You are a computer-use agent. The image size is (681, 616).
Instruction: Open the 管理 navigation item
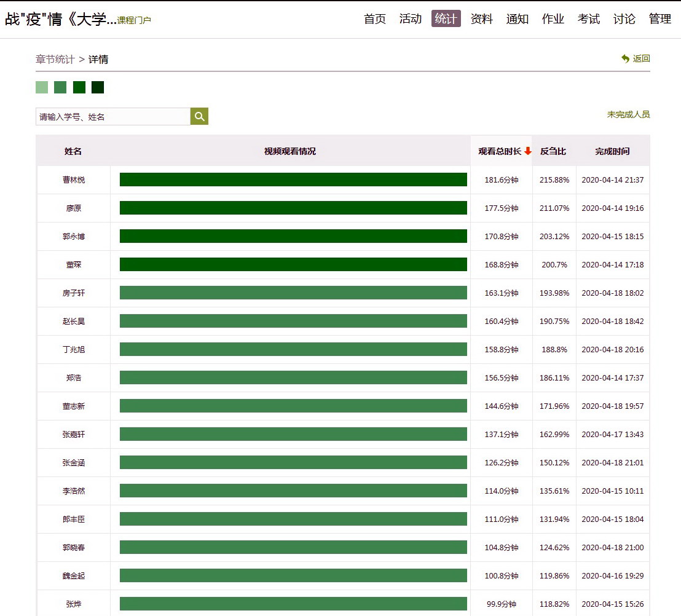coord(660,19)
